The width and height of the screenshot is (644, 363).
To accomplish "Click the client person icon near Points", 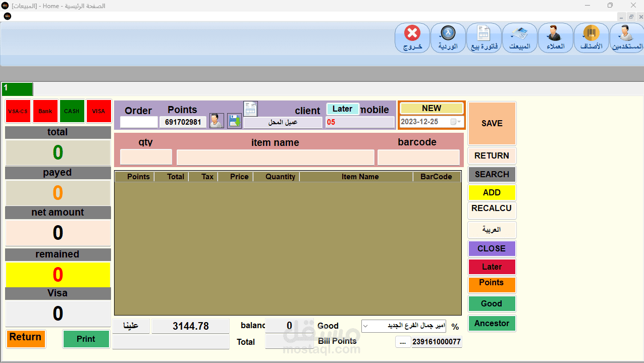I will click(217, 121).
